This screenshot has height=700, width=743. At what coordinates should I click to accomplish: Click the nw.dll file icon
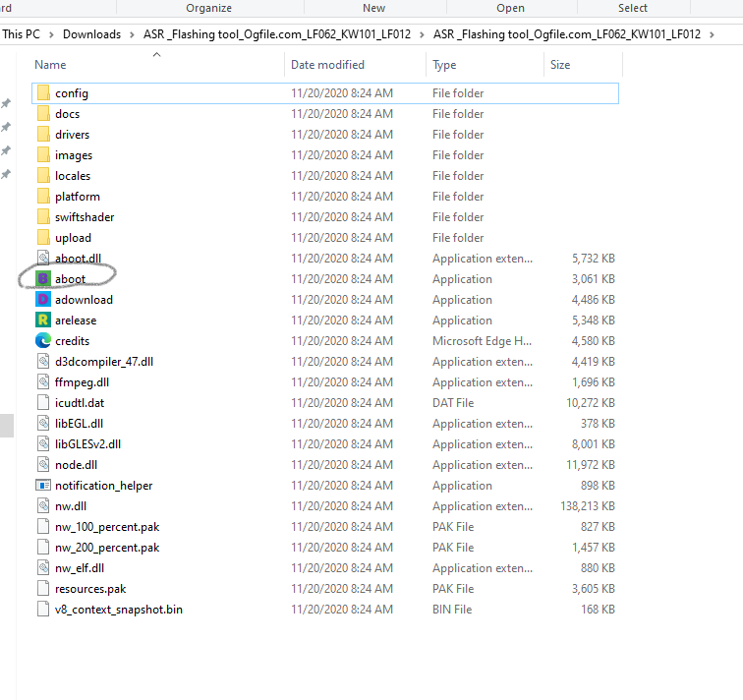(x=42, y=506)
